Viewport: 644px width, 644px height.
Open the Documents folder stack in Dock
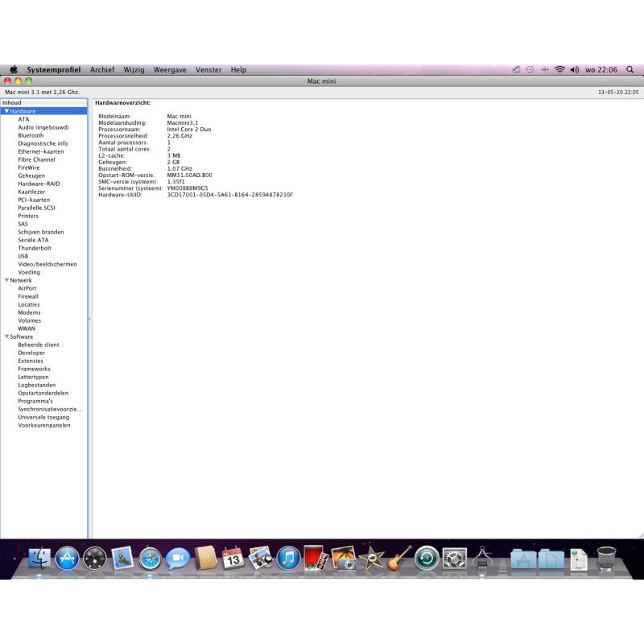551,559
